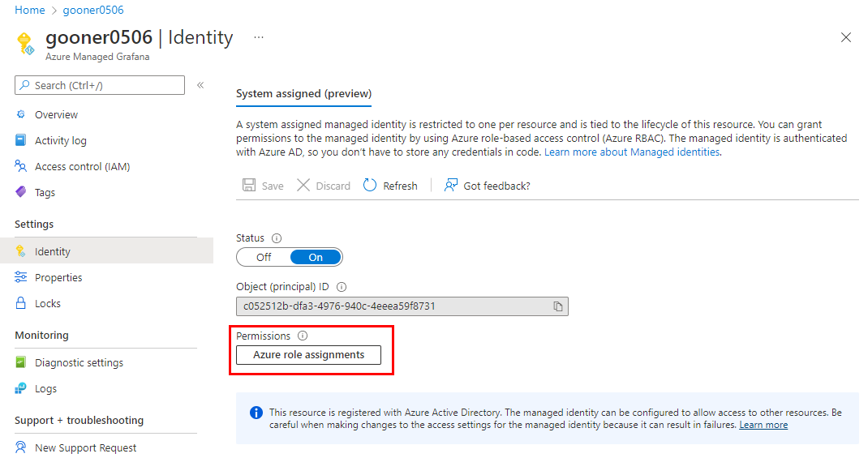Click Got feedback? link

496,186
